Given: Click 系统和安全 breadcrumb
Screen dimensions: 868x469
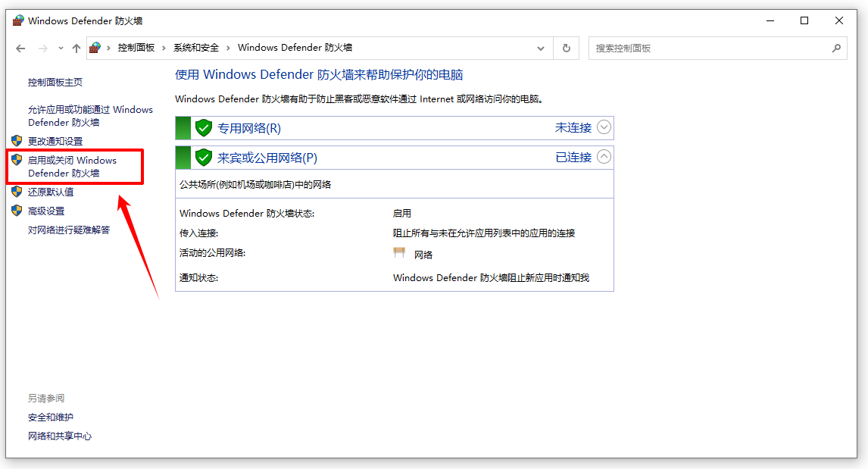Looking at the screenshot, I should 196,48.
